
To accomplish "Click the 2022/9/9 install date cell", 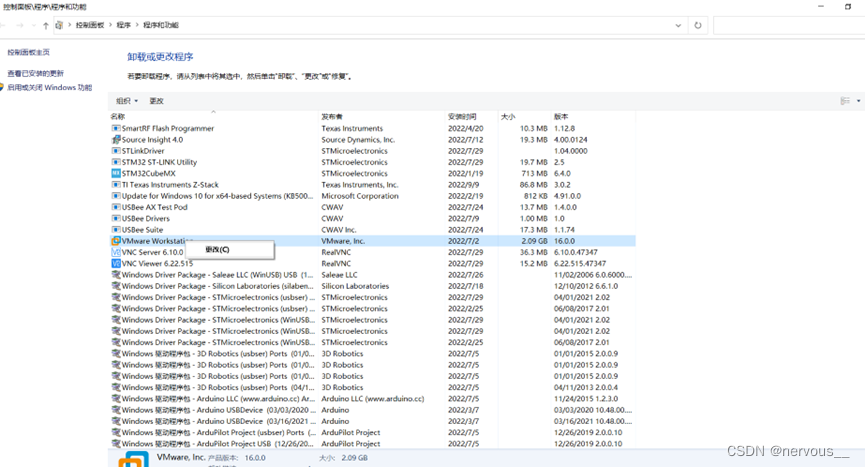I will tap(463, 185).
